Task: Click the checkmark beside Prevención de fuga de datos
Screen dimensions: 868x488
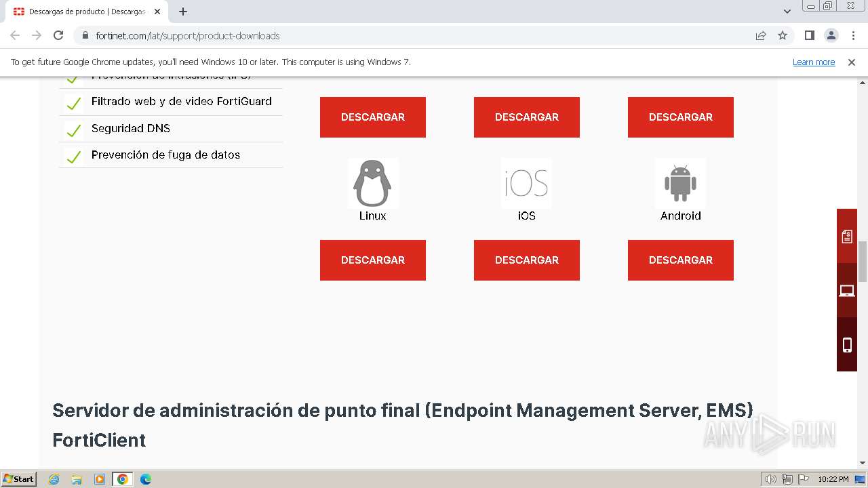Action: point(73,157)
